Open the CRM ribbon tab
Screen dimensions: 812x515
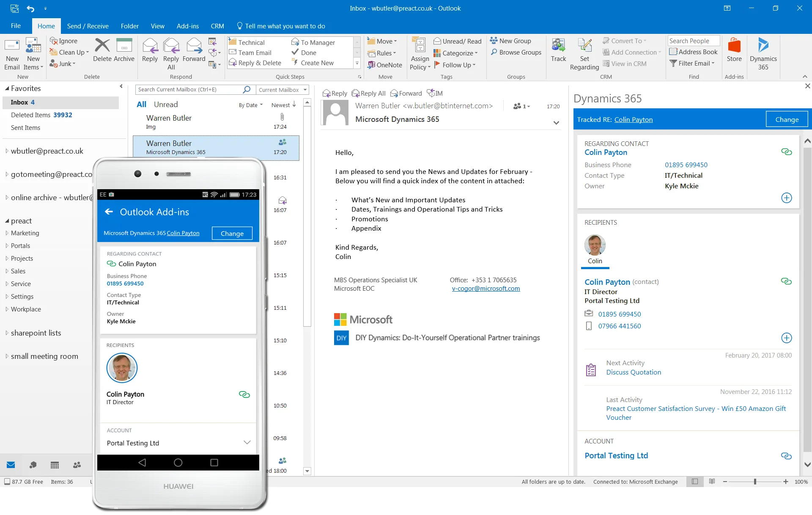217,26
